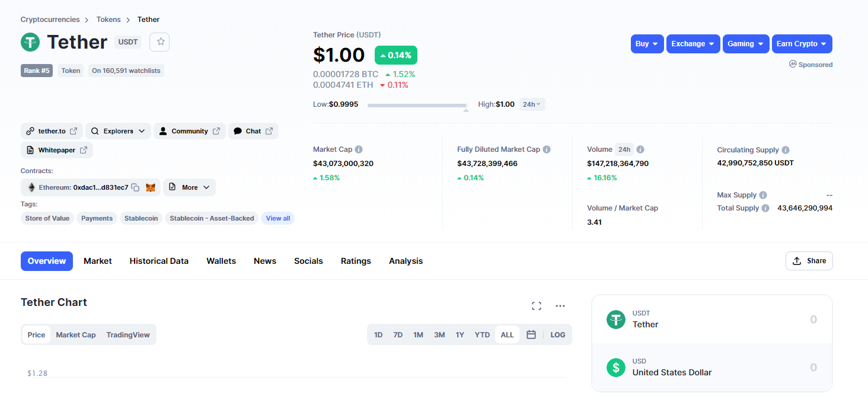Screen dimensions: 868x402
Task: Open Circulating Supply info icon
Action: point(786,150)
